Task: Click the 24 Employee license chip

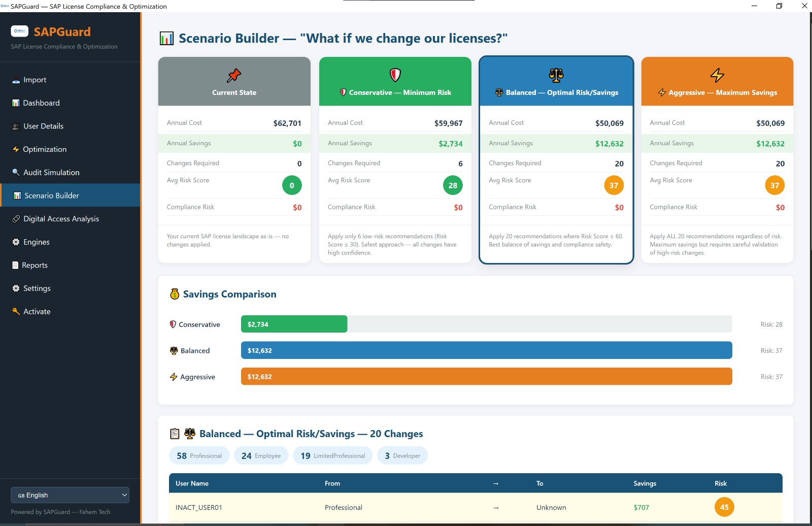Action: coord(261,455)
